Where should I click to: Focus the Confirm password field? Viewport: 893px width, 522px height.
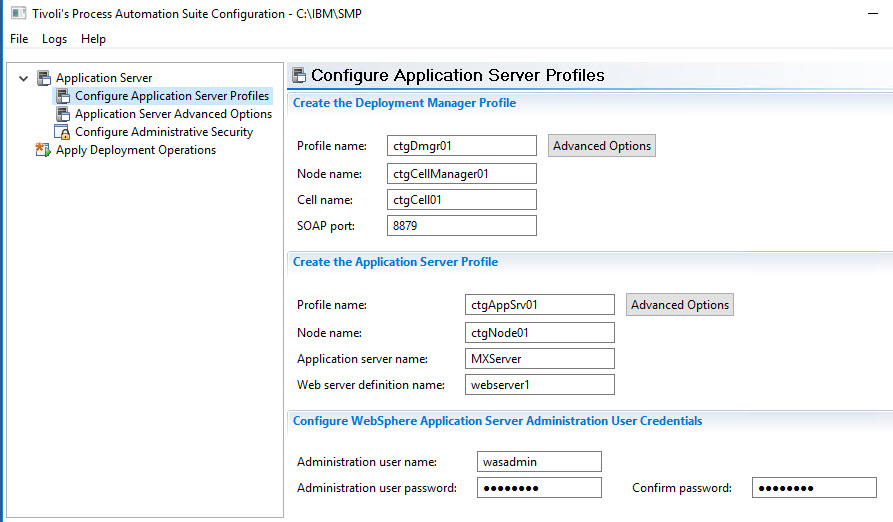(814, 488)
